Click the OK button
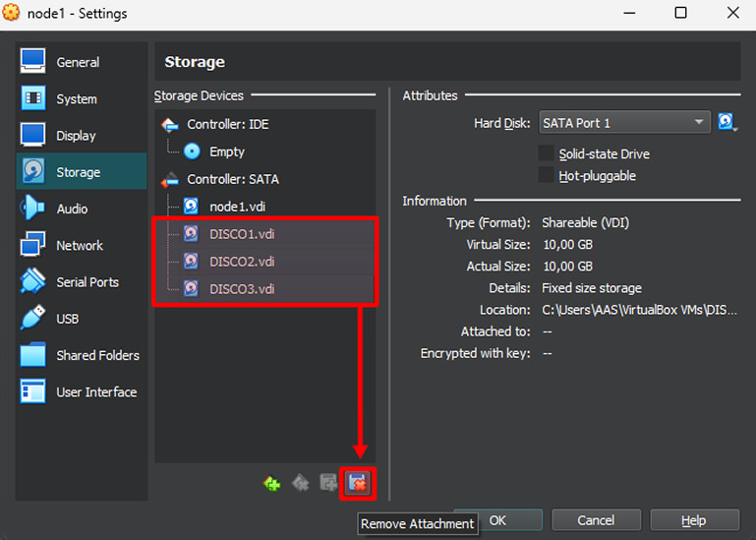The image size is (756, 540). pyautogui.click(x=498, y=520)
